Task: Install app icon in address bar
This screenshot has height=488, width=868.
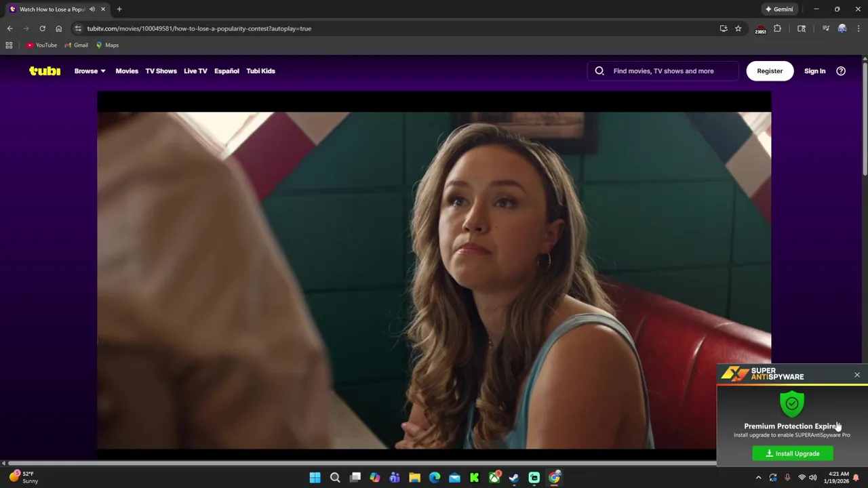Action: click(724, 28)
